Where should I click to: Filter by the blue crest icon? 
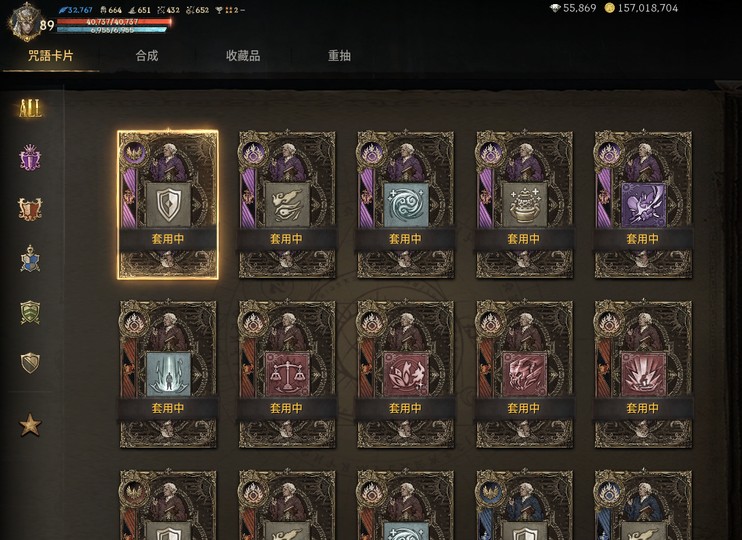30,259
